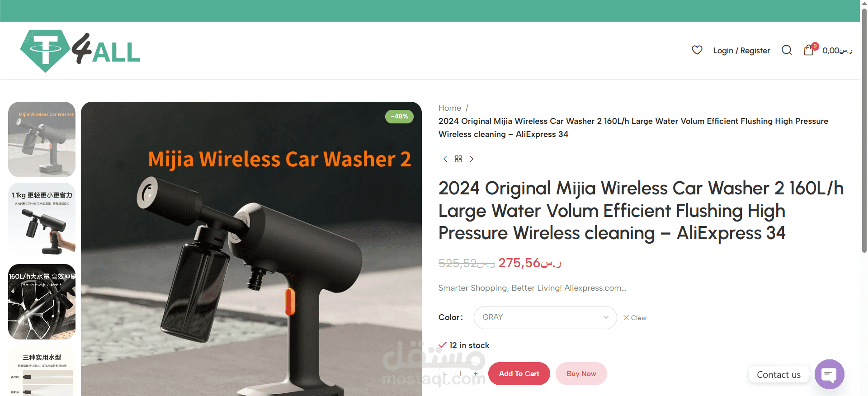The height and width of the screenshot is (396, 868).
Task: Select the first washer thumbnail image
Action: pos(42,139)
